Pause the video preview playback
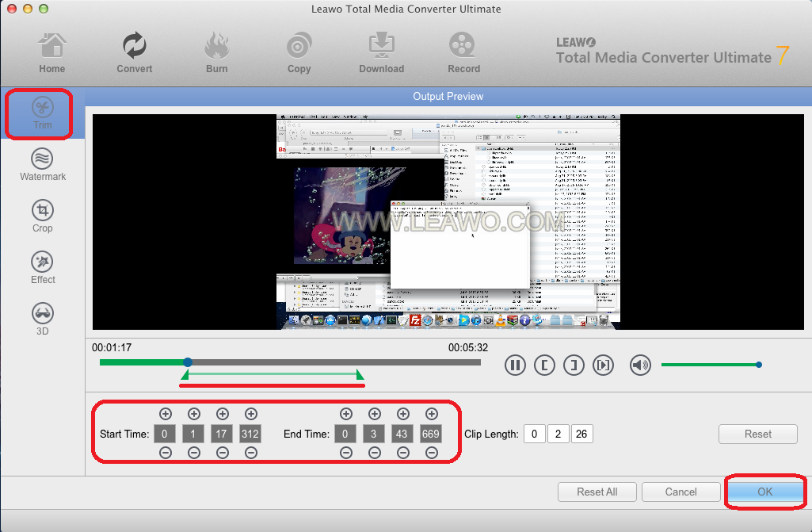 [x=515, y=365]
